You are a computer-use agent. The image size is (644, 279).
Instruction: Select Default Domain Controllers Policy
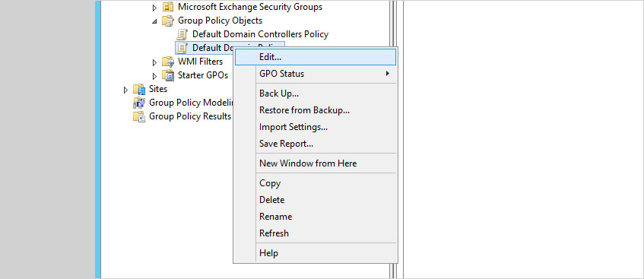coord(260,34)
